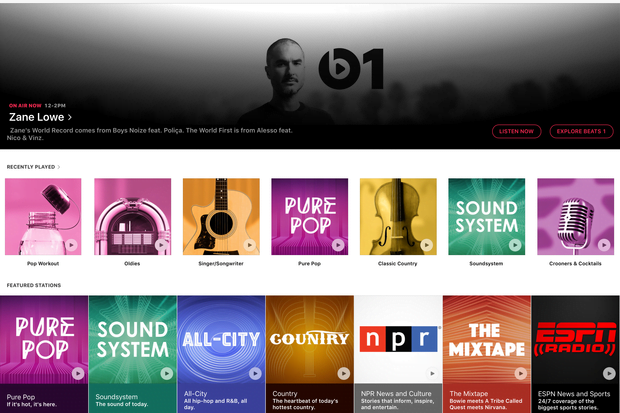The image size is (620, 413).
Task: Play the Singer/Songwriter station
Action: [x=249, y=245]
